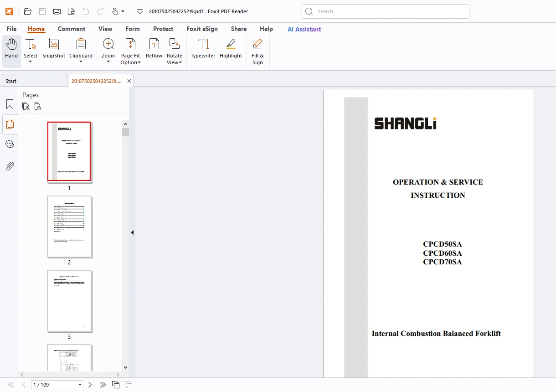Switch to the Comment ribbon tab
Image resolution: width=556 pixels, height=392 pixels.
[72, 29]
